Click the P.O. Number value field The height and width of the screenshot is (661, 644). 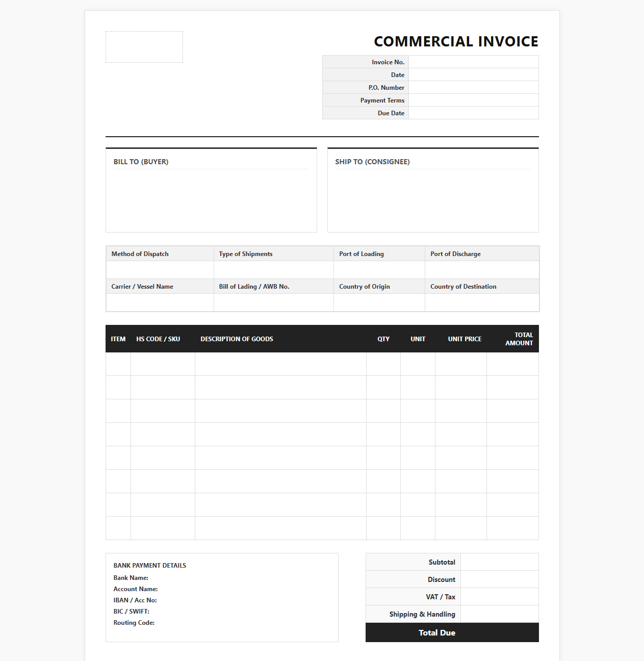(474, 87)
